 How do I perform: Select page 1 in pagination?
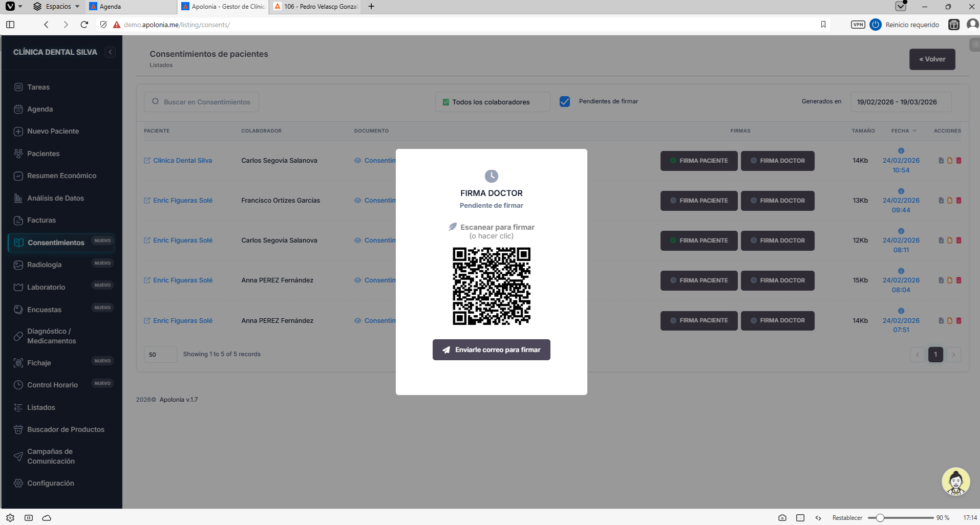pyautogui.click(x=935, y=355)
